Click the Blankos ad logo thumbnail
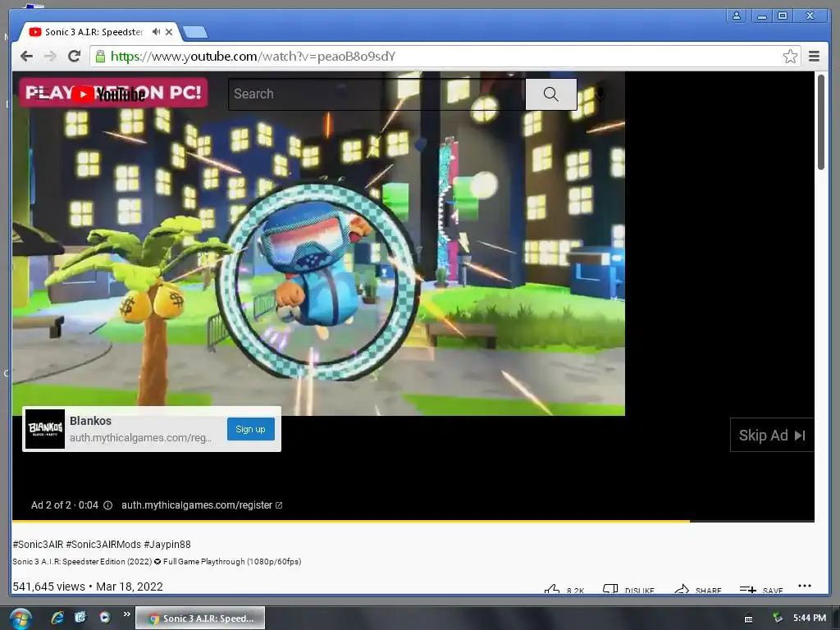The image size is (840, 630). 45,429
